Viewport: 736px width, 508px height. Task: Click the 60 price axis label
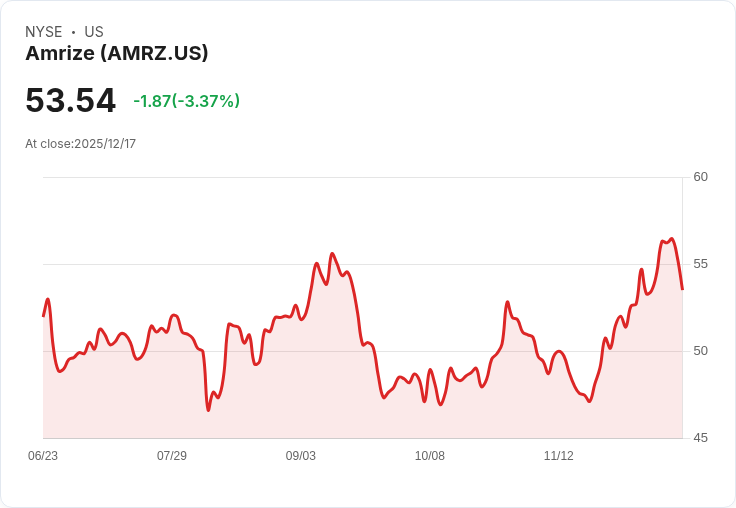(x=700, y=177)
